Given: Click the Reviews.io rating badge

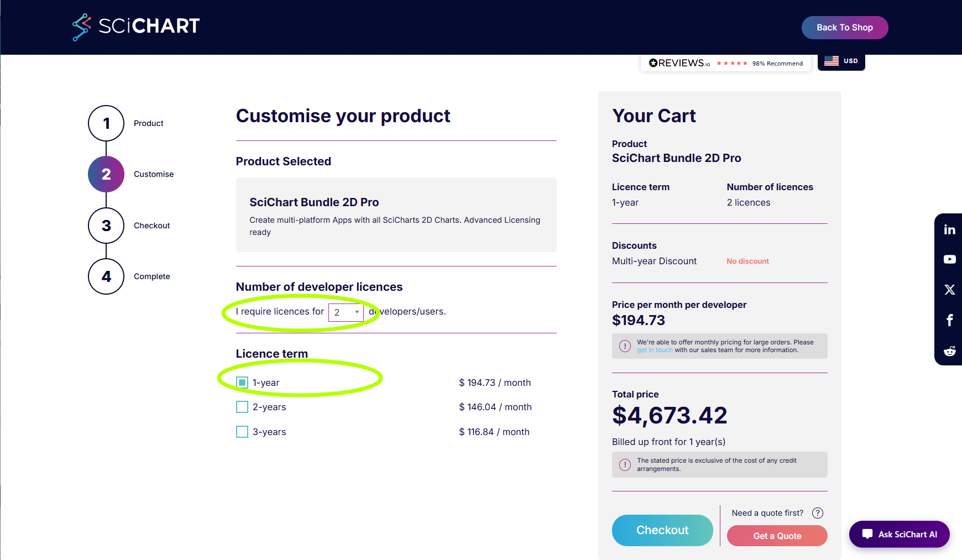Looking at the screenshot, I should pos(725,63).
